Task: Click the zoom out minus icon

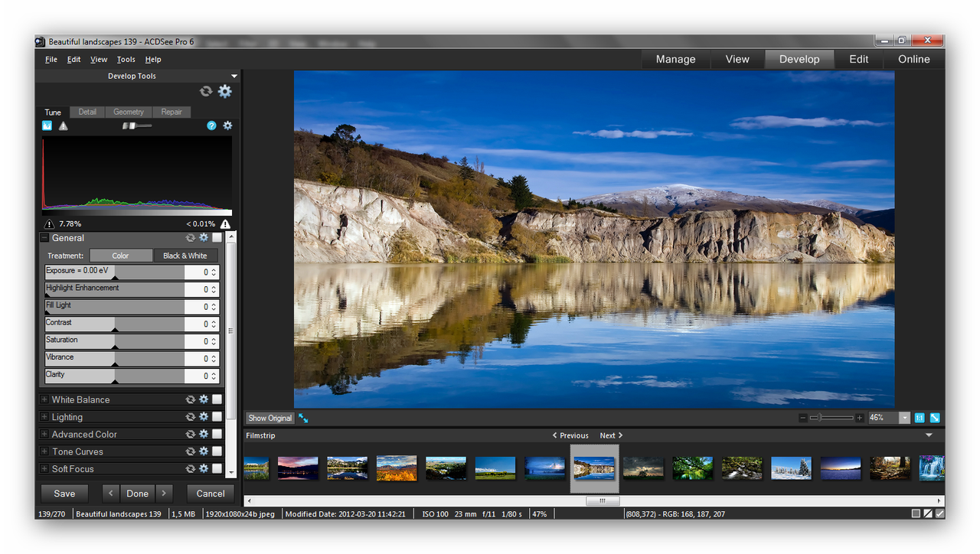Action: (803, 418)
